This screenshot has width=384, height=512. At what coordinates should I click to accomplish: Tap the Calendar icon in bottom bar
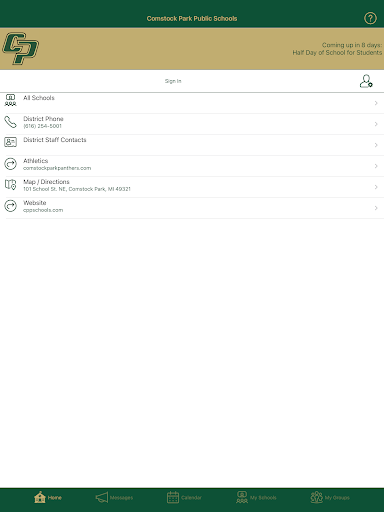(x=173, y=497)
